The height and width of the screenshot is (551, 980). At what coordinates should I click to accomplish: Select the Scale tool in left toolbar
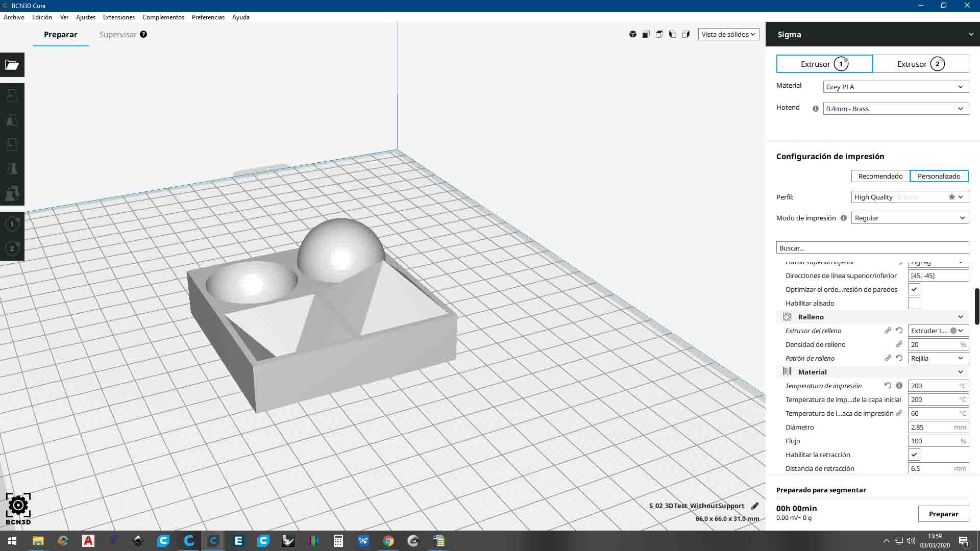12,120
